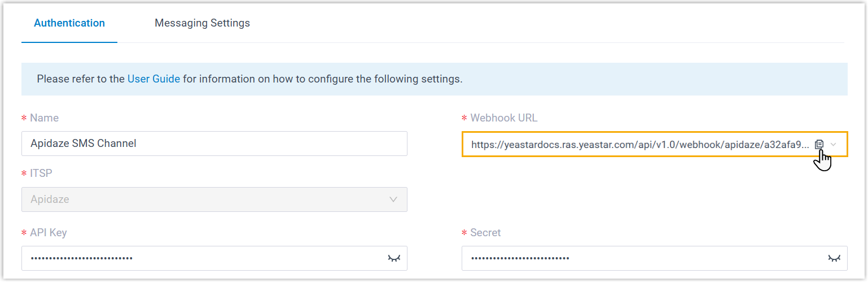Click the chevron arrow in the ITSP field

393,199
